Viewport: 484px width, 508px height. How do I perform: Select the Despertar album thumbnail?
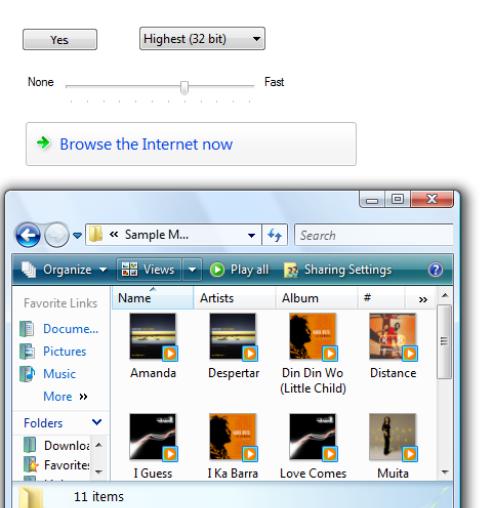click(233, 337)
